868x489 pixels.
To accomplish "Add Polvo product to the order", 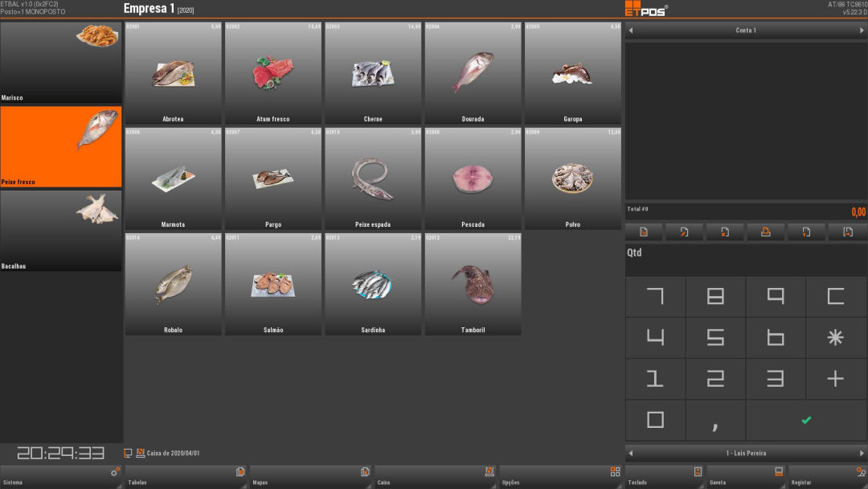I will 573,179.
